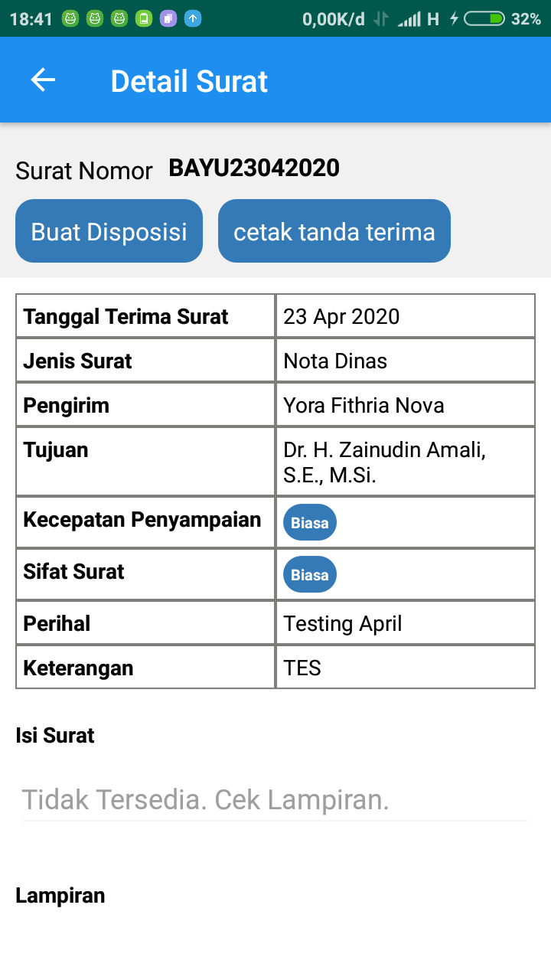
Task: Tap the data transfer arrows icon
Action: [380, 19]
